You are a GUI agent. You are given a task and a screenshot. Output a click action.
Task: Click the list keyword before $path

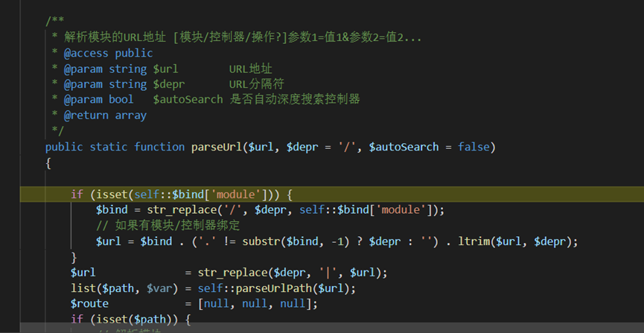pos(83,288)
